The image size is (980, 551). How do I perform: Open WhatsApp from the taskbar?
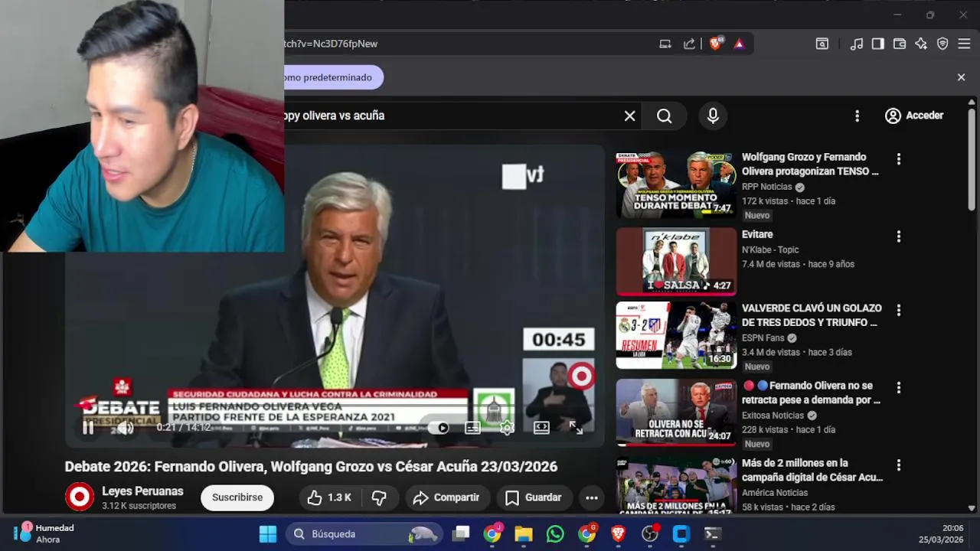[x=555, y=534]
